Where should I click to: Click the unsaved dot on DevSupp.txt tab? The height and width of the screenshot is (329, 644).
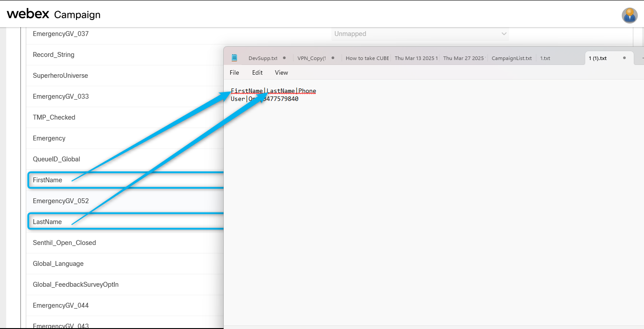click(284, 58)
